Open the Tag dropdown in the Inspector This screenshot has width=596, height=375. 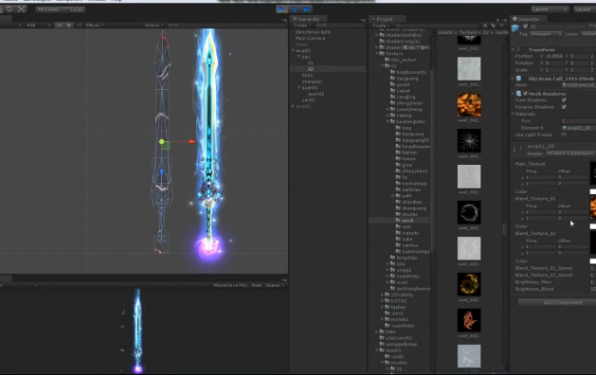point(546,34)
